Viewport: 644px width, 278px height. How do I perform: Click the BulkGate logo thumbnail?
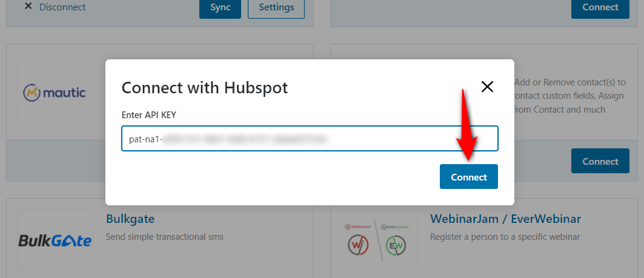pyautogui.click(x=55, y=240)
